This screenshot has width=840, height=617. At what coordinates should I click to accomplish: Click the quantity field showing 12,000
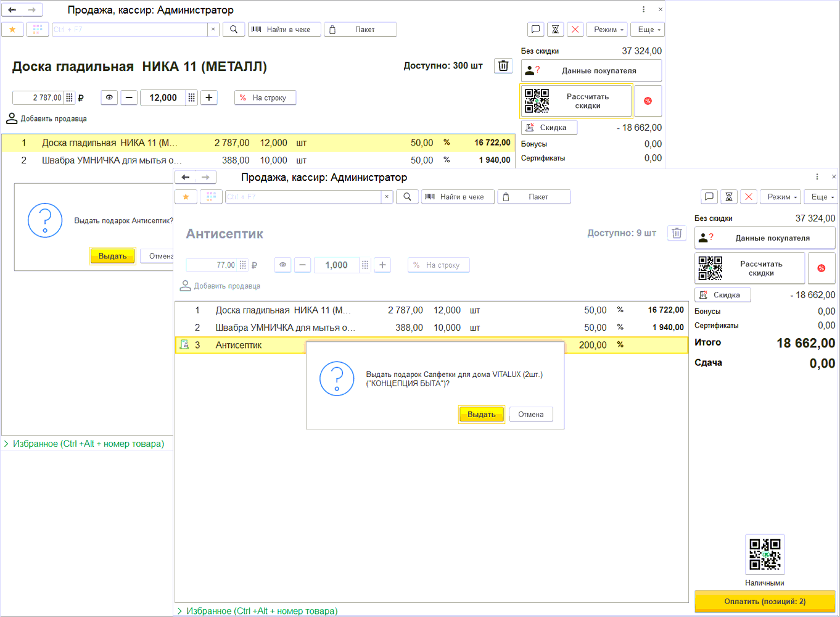tap(163, 97)
